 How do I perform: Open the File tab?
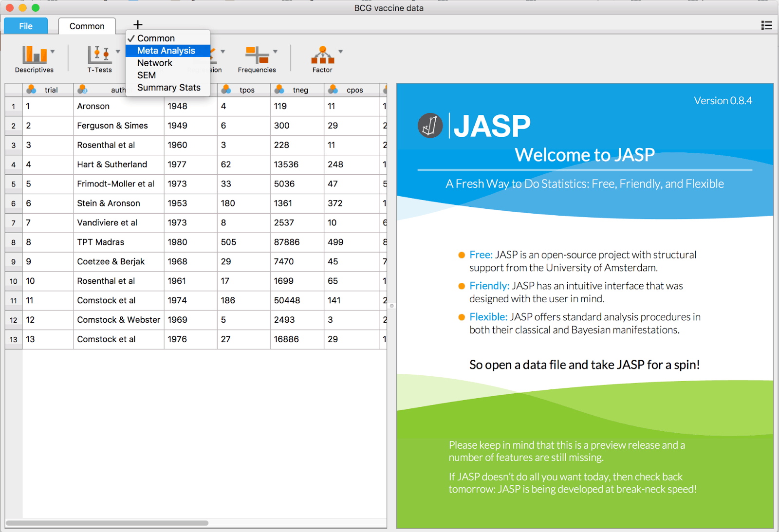click(x=26, y=26)
